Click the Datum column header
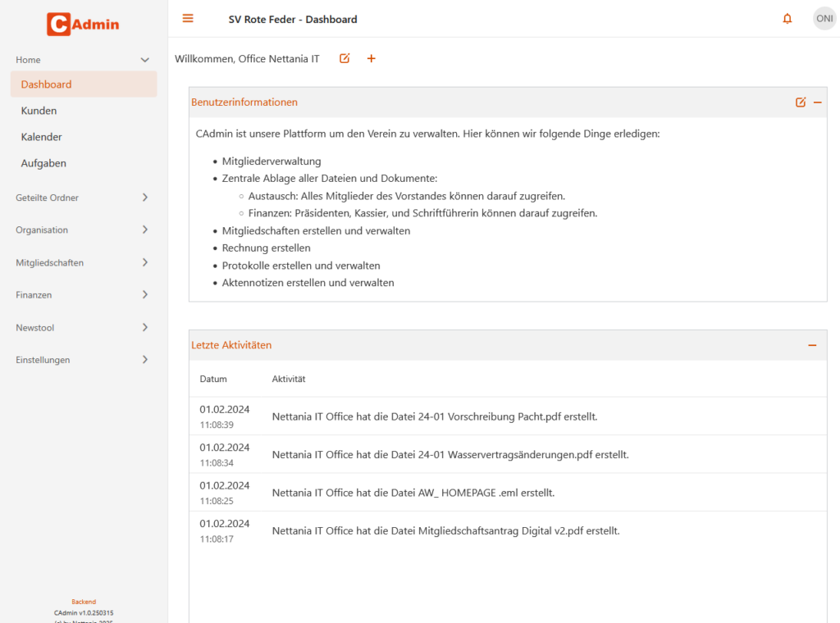Screen dimensions: 840x623 tap(213, 379)
